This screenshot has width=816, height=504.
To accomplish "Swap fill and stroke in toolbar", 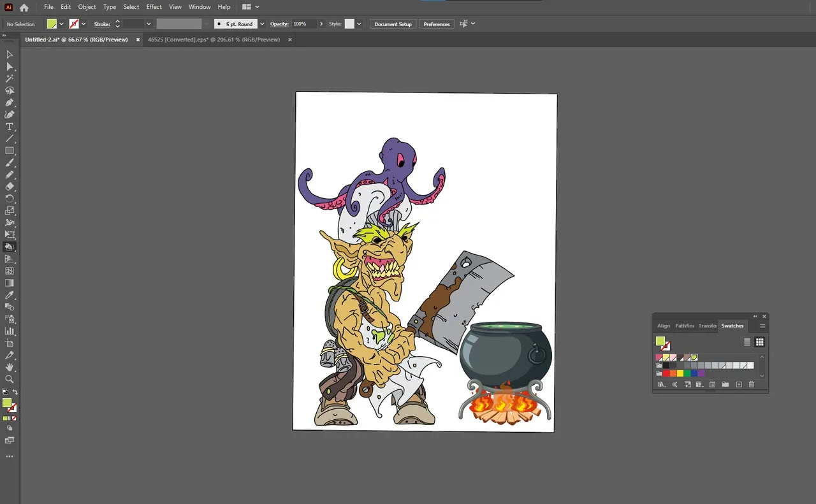I will point(15,392).
